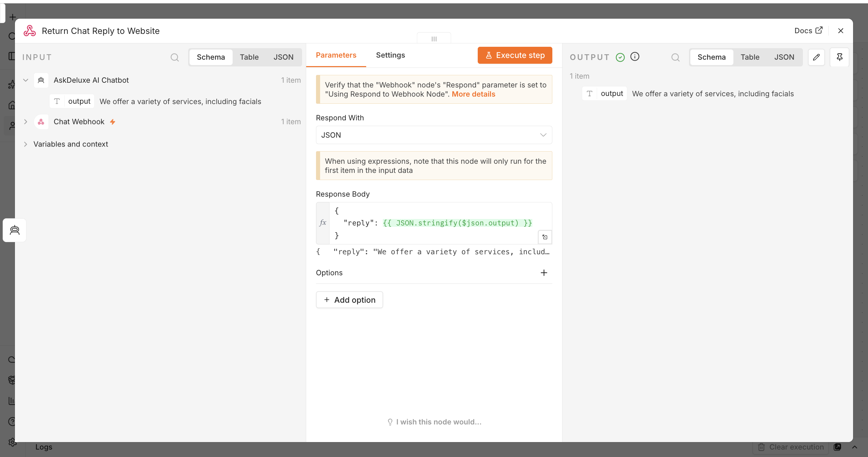Switch OUTPUT view to Table
This screenshot has width=868, height=457.
[x=750, y=57]
